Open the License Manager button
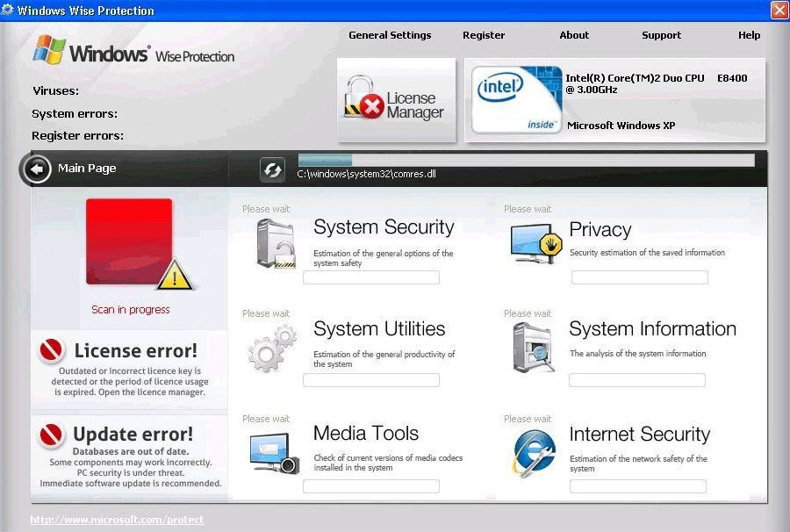Viewport: 790px width, 532px height. pos(397,101)
